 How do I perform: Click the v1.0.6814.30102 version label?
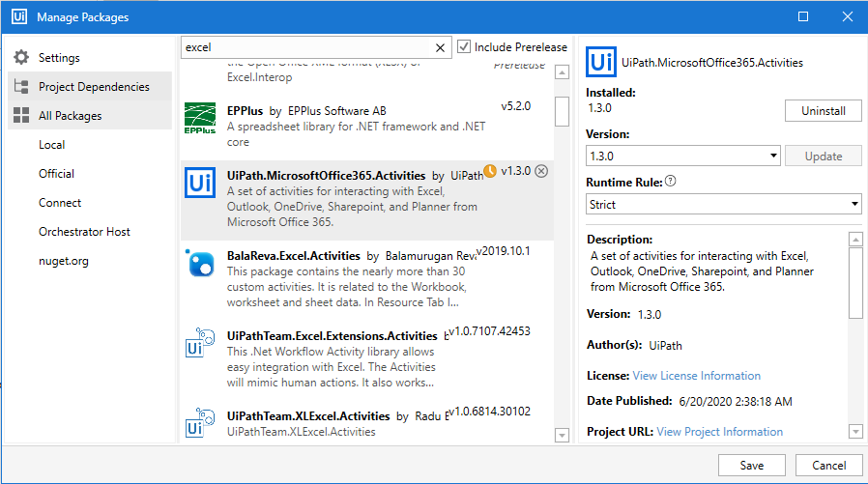(489, 412)
